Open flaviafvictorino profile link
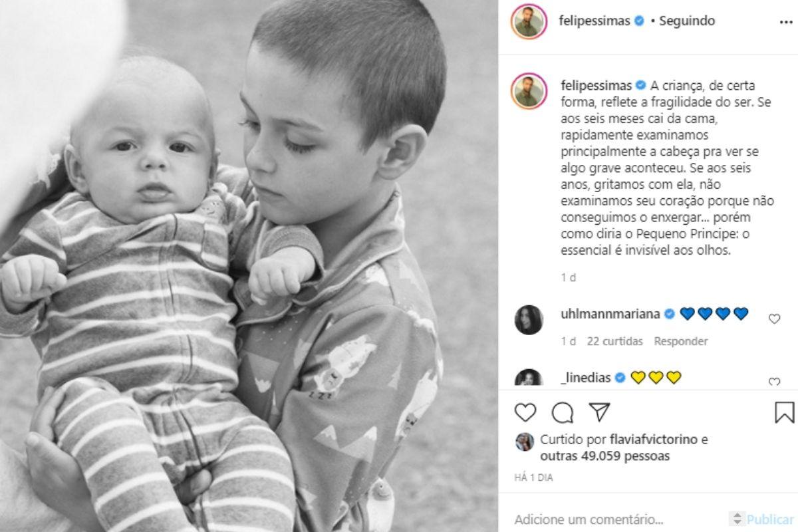Screen dimensions: 798x532 tap(648, 440)
